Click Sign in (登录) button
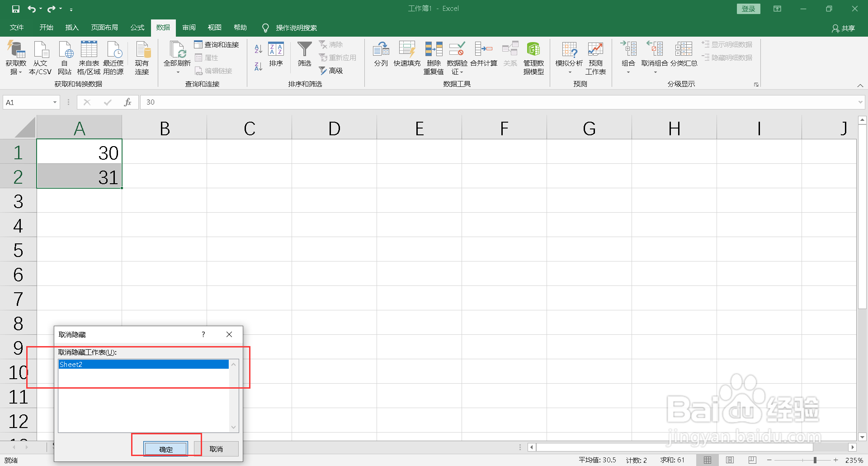 748,9
